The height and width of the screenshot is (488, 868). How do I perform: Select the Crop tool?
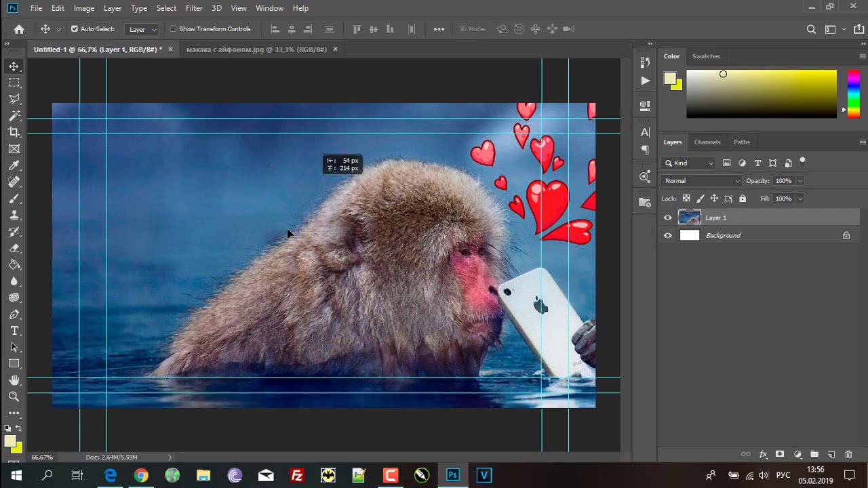[14, 132]
